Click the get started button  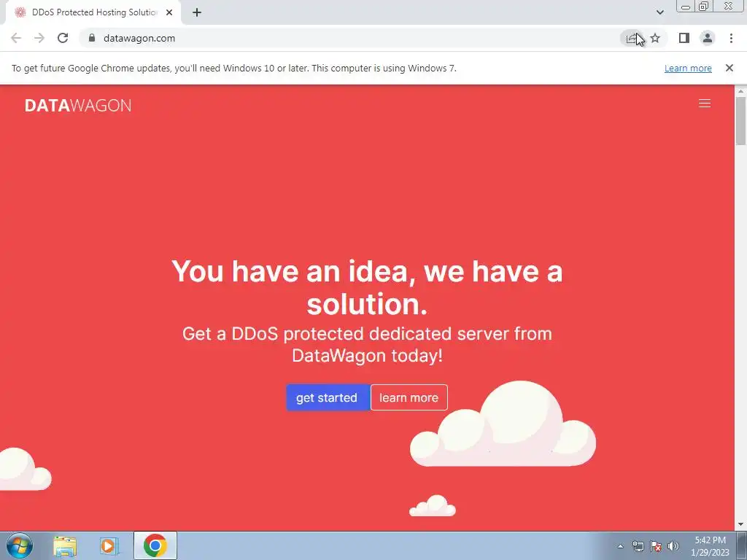(328, 397)
